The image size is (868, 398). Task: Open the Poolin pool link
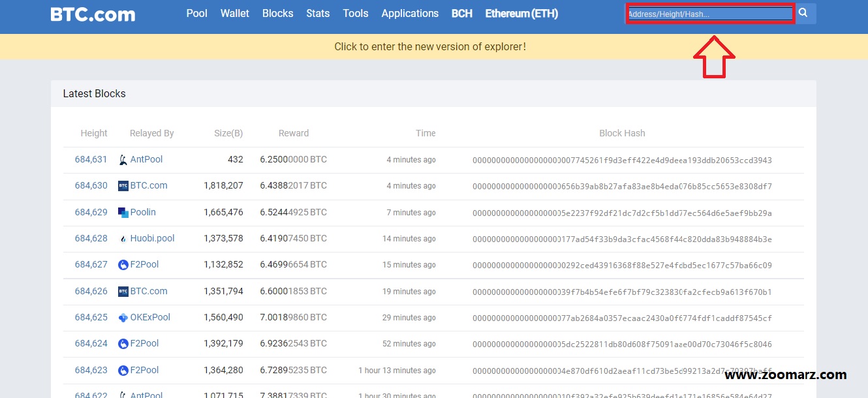[143, 212]
